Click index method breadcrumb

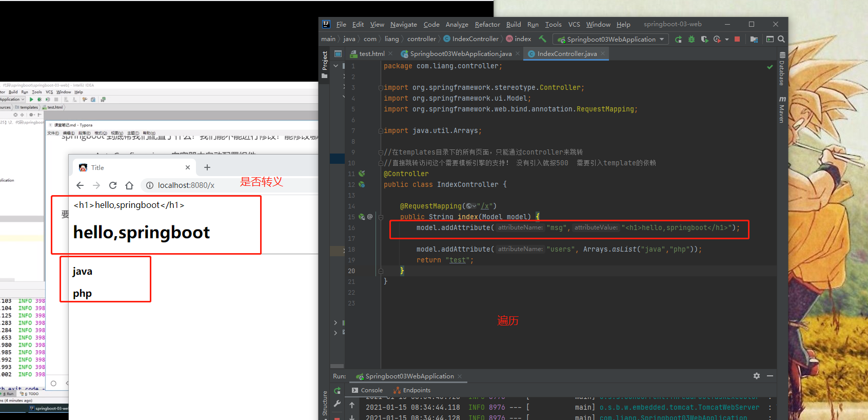coord(518,39)
